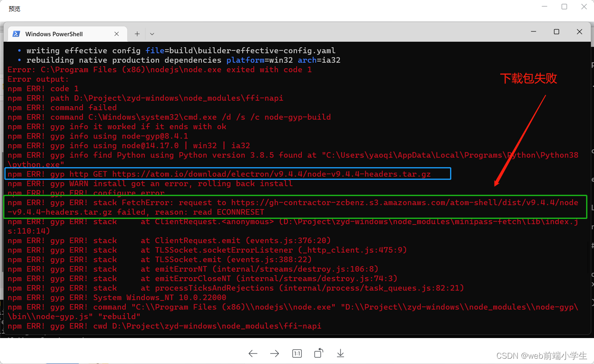This screenshot has height=364, width=594.
Task: Maximize the preview window
Action: point(564,7)
